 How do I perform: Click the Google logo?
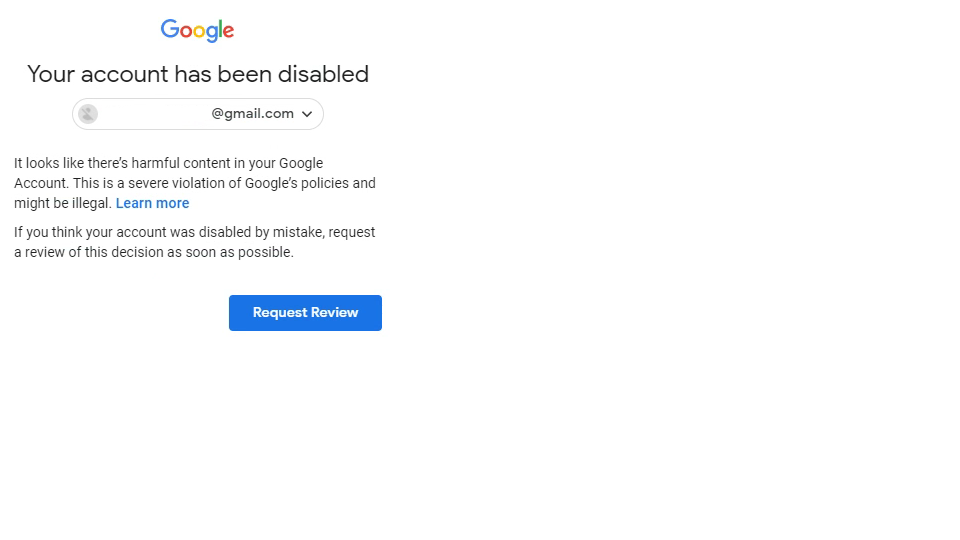[x=197, y=31]
